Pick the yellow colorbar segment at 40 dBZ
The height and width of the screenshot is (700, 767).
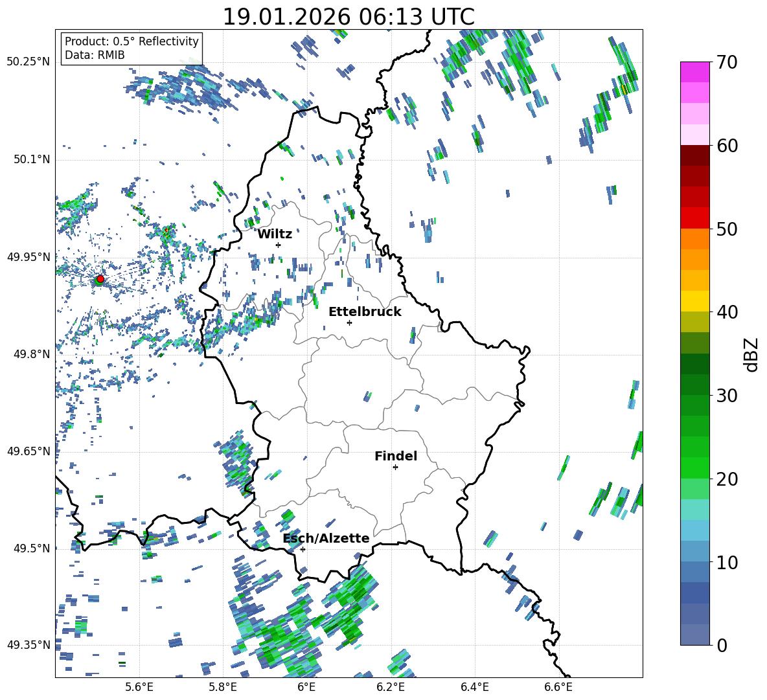pyautogui.click(x=695, y=301)
